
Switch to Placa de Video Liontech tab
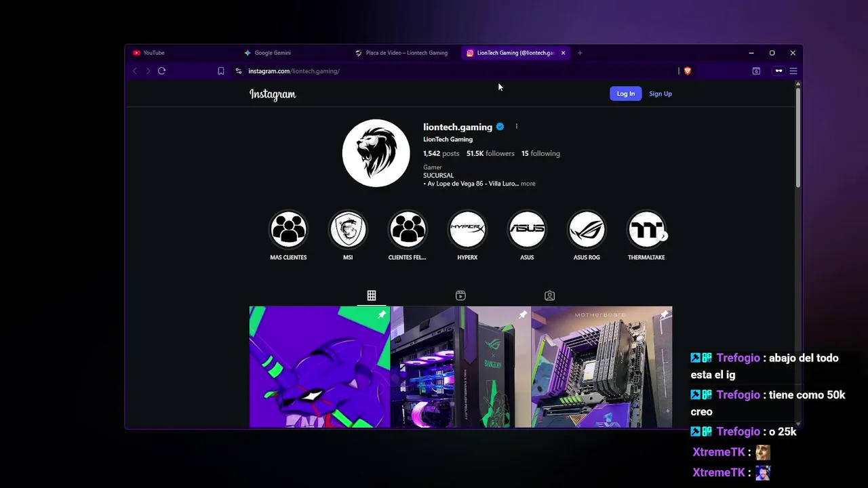403,53
